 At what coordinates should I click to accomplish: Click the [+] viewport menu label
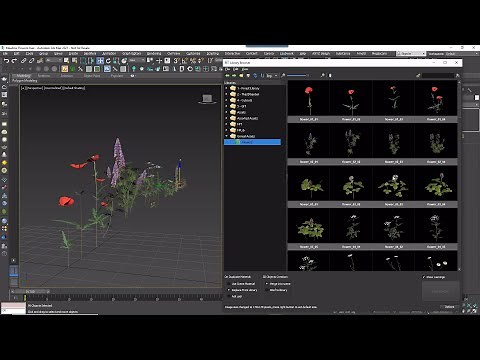point(23,88)
